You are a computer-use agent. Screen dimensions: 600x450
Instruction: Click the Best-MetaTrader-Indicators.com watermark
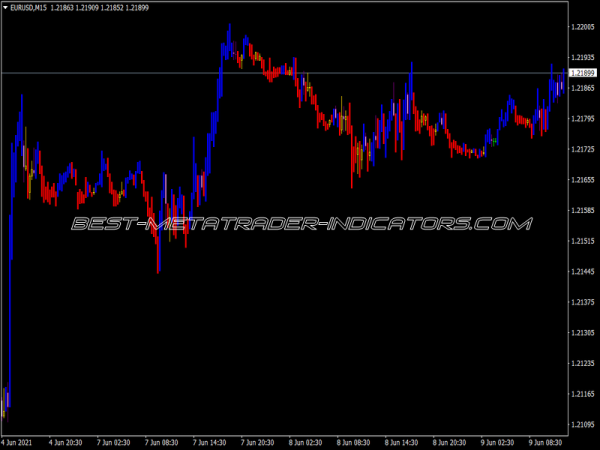[300, 224]
